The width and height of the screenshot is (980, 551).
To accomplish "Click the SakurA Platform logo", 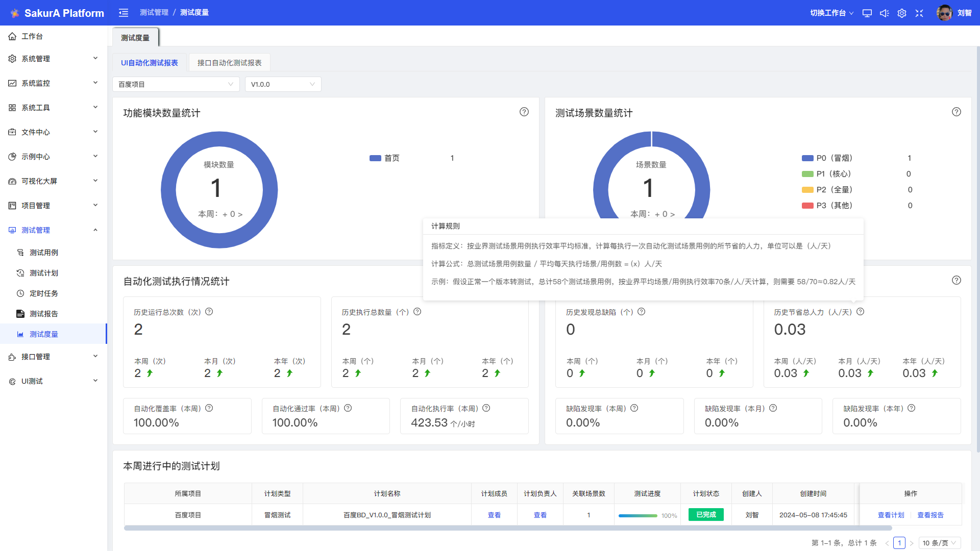I will coord(57,13).
